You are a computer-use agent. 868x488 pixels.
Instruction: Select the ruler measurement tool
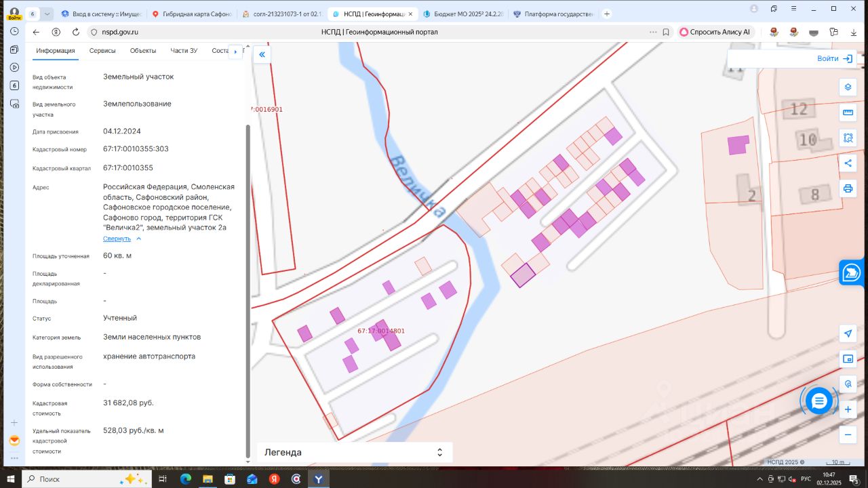pos(848,113)
